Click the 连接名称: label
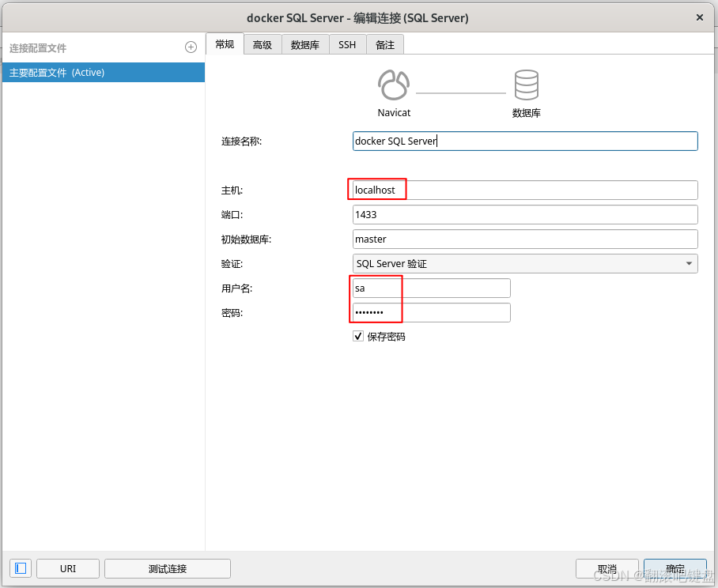 (x=241, y=141)
